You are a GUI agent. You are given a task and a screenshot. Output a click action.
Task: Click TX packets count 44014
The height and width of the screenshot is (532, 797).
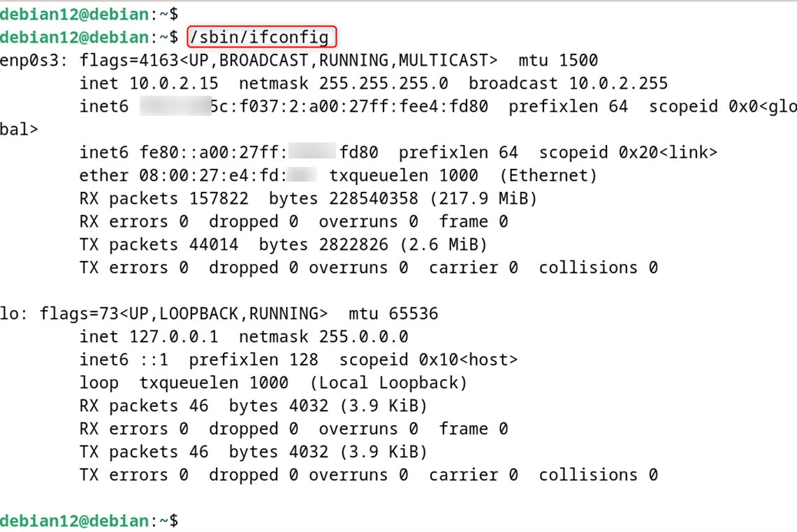pos(214,244)
